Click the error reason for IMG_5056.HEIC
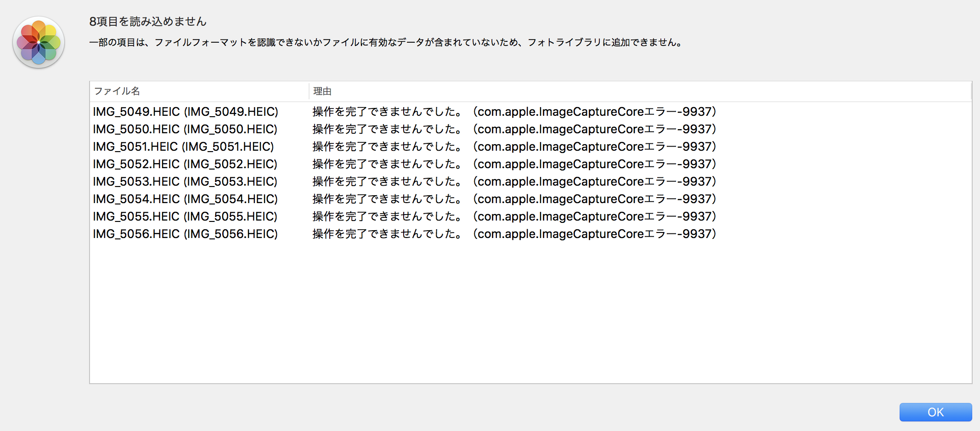Image resolution: width=980 pixels, height=431 pixels. click(514, 234)
